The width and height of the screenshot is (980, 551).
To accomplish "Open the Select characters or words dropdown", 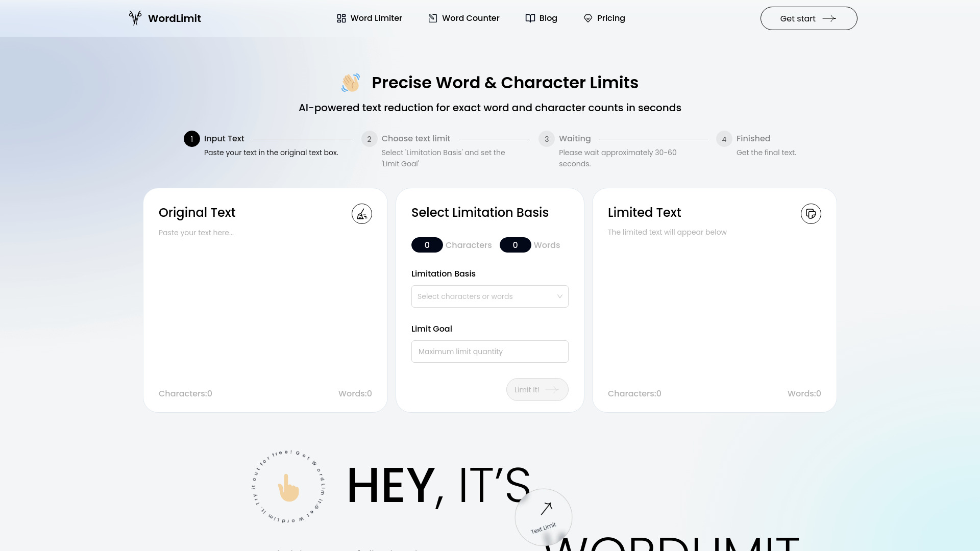I will pos(489,296).
